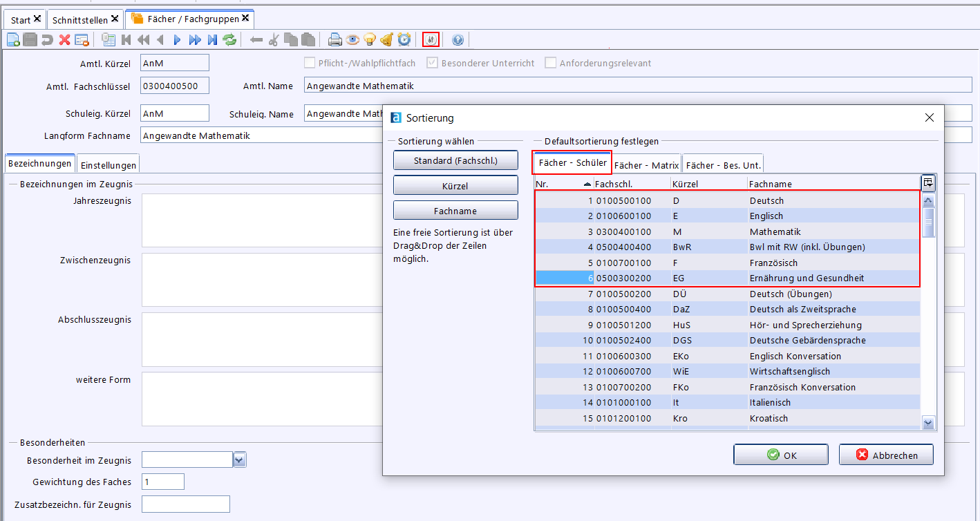Click the gray left arrow toolbar icon
Image resolution: width=980 pixels, height=521 pixels.
(x=256, y=39)
